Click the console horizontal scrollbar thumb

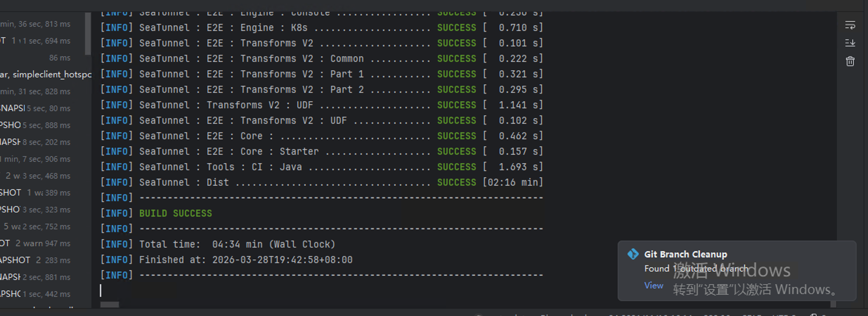(x=109, y=304)
